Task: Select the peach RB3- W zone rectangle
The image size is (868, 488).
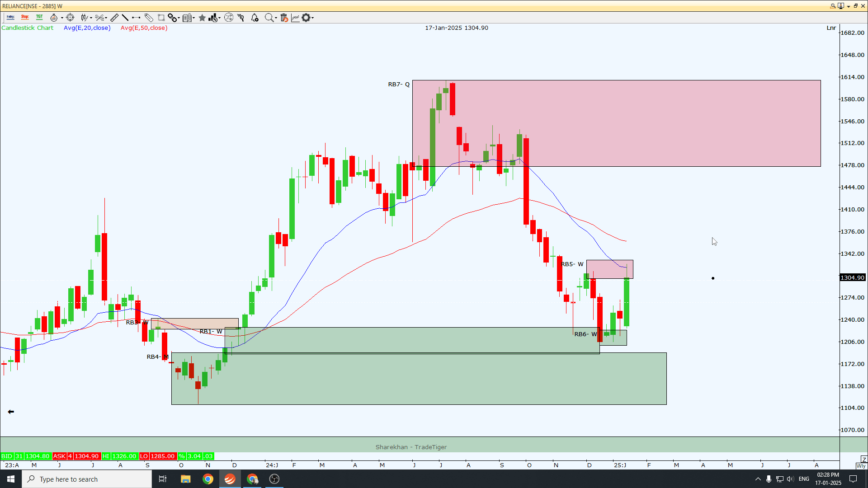Action: (x=194, y=324)
